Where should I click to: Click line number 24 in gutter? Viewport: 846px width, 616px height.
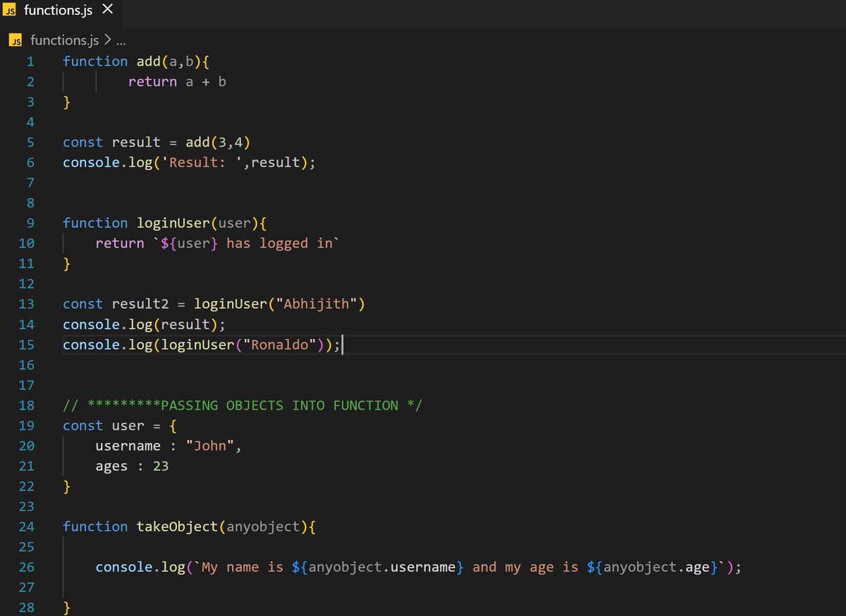click(x=27, y=526)
